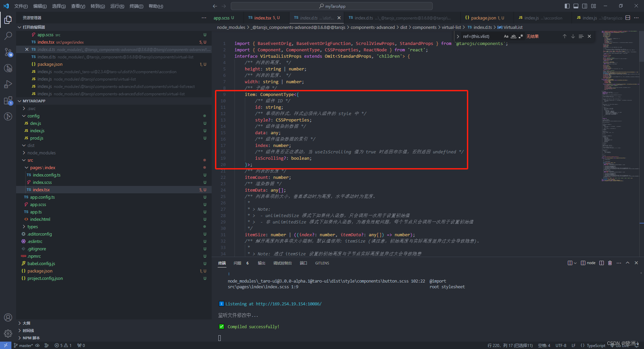The height and width of the screenshot is (349, 644).
Task: Close the find widget
Action: [589, 36]
